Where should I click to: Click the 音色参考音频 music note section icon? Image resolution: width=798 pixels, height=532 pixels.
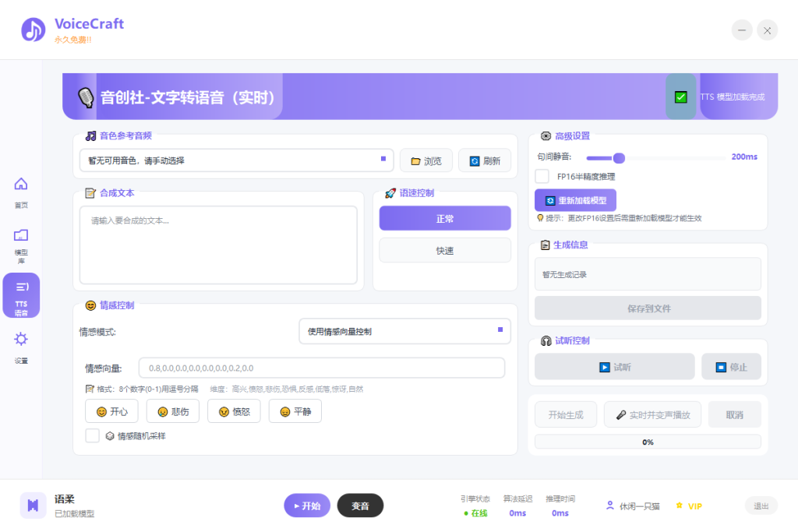[90, 136]
